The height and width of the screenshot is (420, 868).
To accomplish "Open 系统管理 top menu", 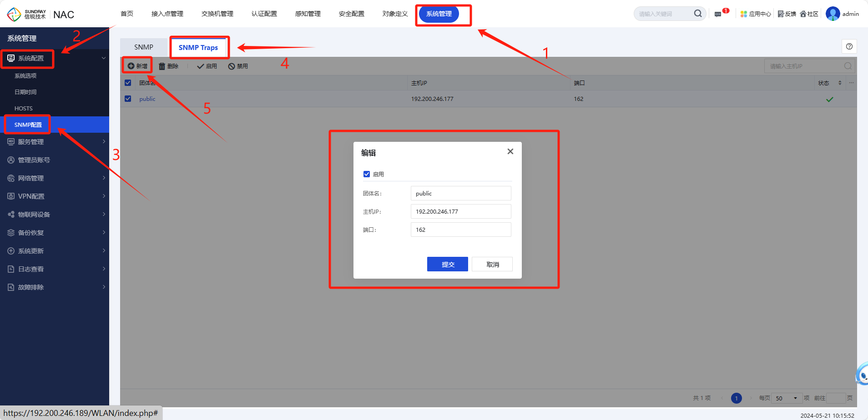I will [x=439, y=14].
